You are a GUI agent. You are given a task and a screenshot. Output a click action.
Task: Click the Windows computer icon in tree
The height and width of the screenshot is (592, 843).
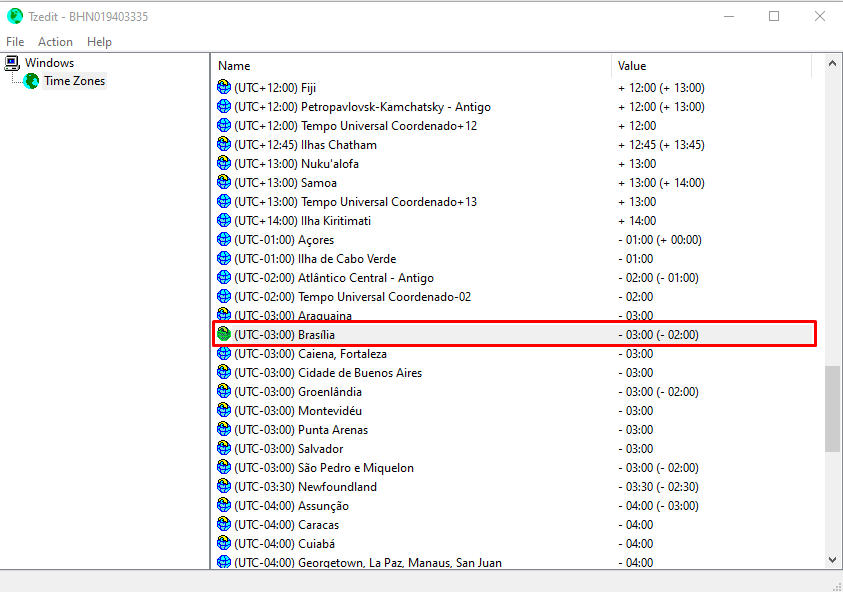(x=13, y=63)
